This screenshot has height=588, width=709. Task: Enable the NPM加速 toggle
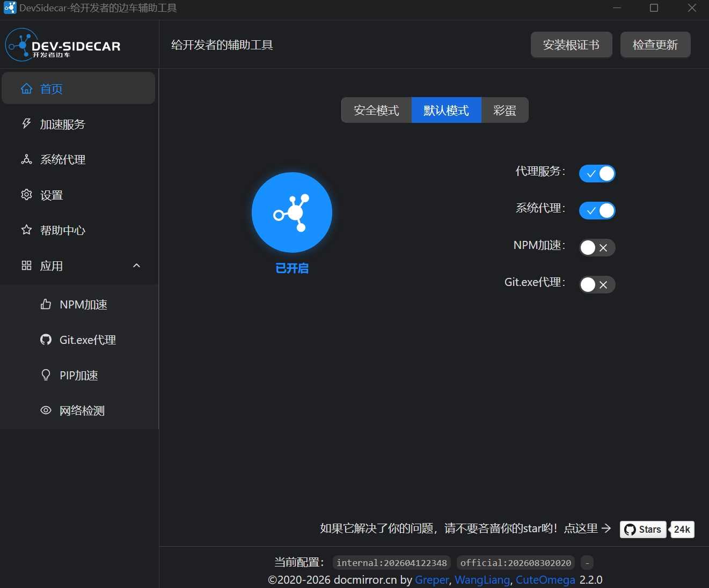[597, 247]
